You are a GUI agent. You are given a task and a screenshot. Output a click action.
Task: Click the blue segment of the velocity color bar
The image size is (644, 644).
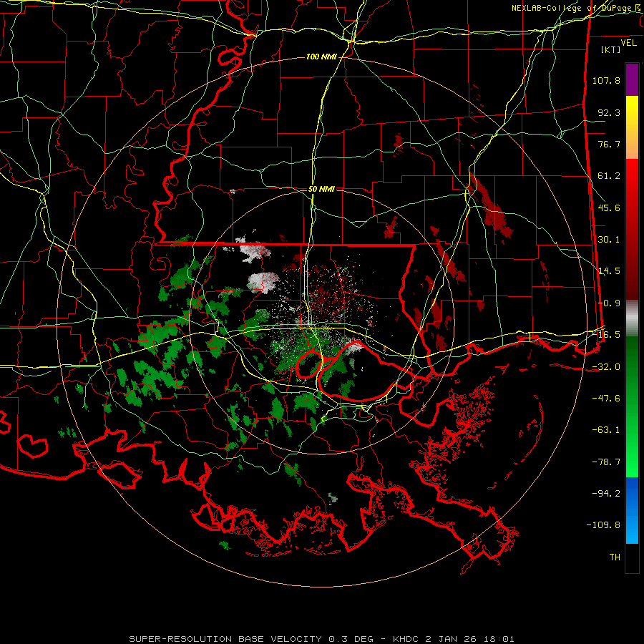click(x=632, y=510)
